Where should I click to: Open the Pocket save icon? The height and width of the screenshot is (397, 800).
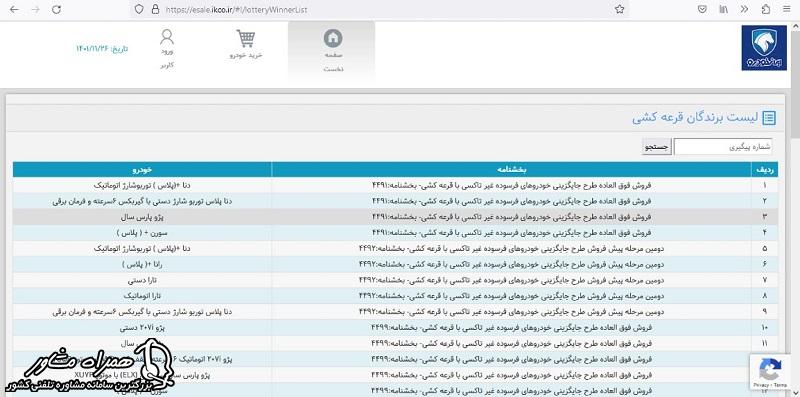[703, 9]
